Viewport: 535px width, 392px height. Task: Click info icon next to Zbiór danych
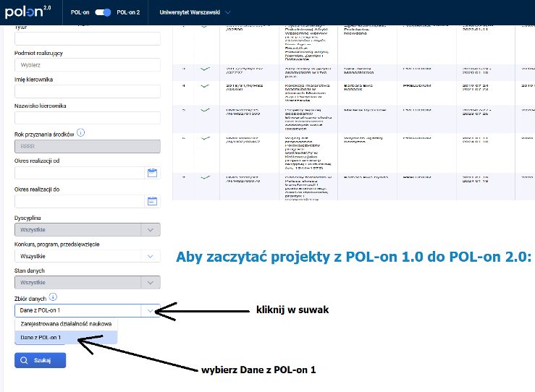pos(54,297)
